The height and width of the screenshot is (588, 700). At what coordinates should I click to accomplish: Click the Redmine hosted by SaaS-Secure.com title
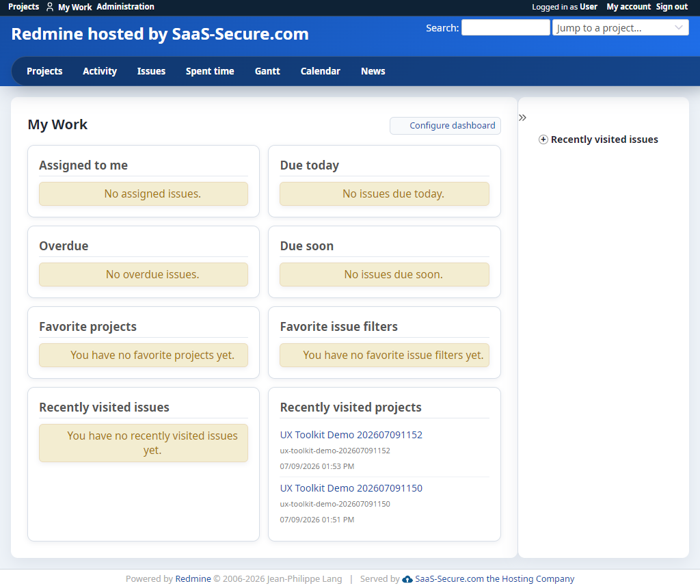pos(160,34)
